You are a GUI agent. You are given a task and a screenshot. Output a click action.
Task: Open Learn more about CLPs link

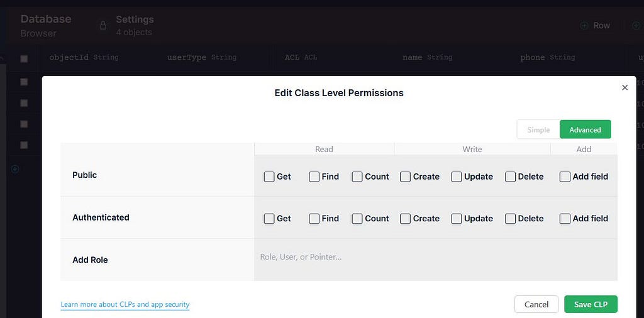click(125, 304)
